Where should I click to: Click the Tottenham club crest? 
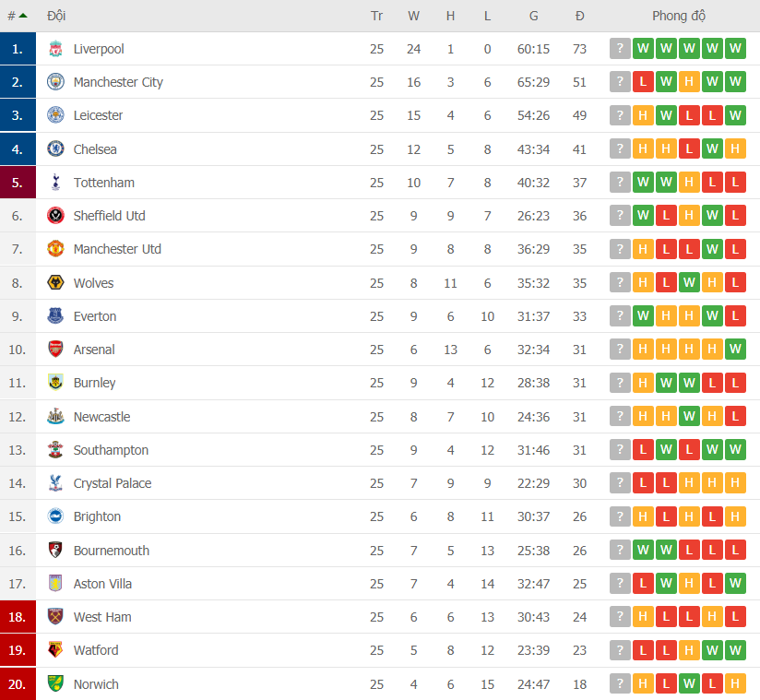coord(55,182)
